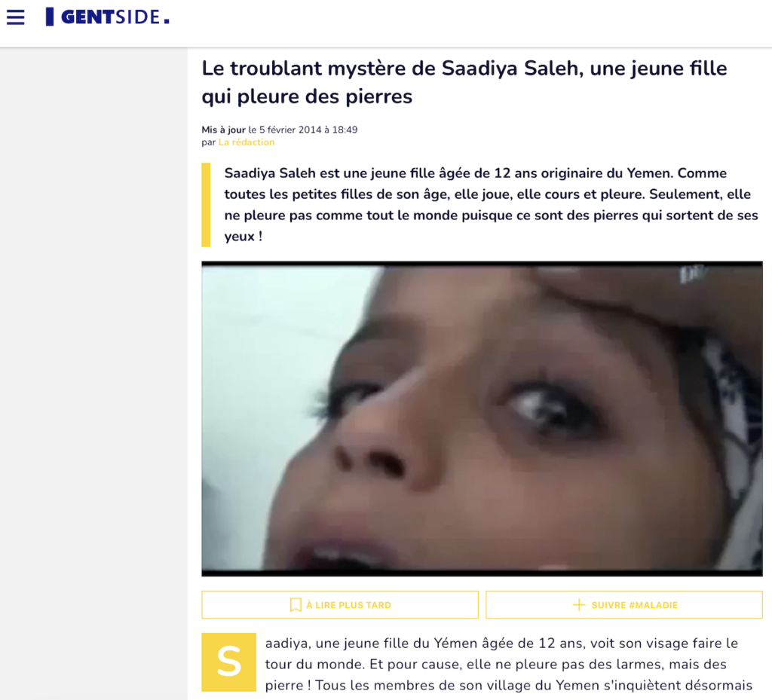Click the body paragraph starting with aadiya
772x700 pixels.
click(x=509, y=664)
